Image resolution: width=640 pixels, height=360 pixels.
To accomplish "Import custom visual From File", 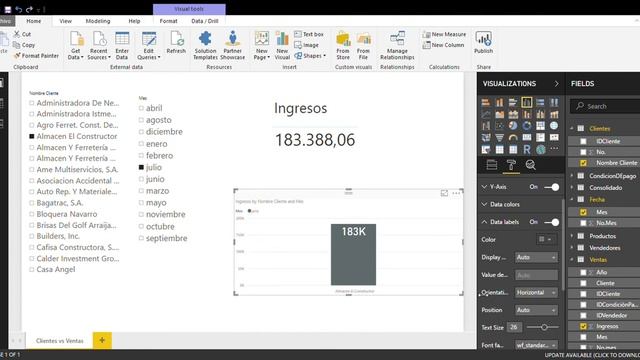I will tap(363, 46).
